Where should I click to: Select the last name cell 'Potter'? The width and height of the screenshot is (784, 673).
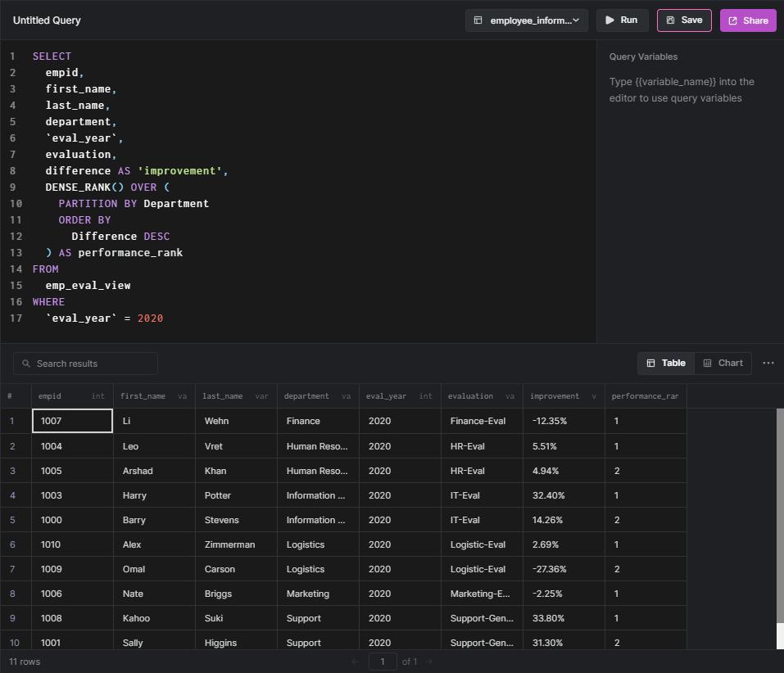tap(236, 495)
